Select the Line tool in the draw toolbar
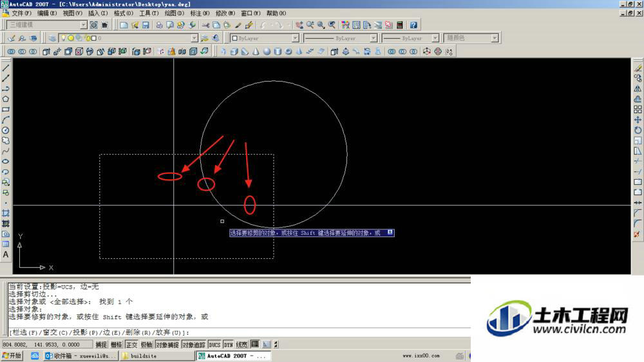This screenshot has width=644, height=362. pyautogui.click(x=6, y=68)
